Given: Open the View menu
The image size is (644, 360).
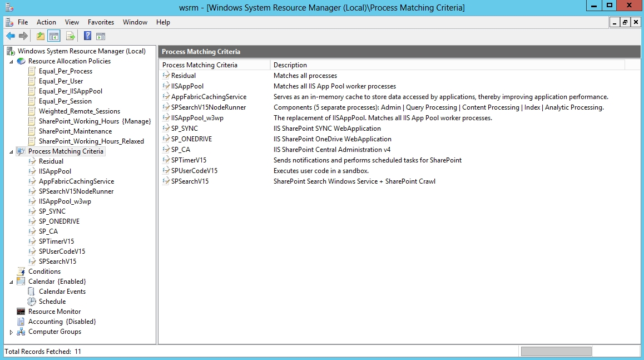Looking at the screenshot, I should 72,22.
